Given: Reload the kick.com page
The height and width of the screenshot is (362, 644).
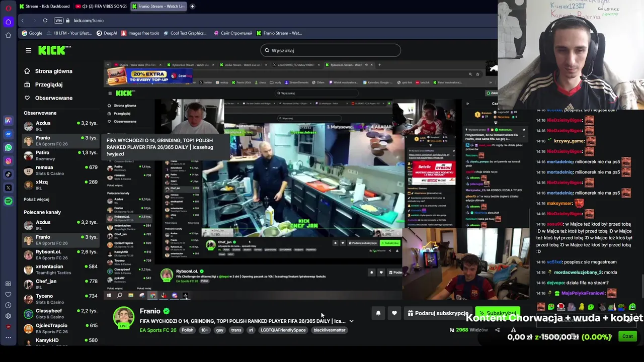Looking at the screenshot, I should [45, 21].
